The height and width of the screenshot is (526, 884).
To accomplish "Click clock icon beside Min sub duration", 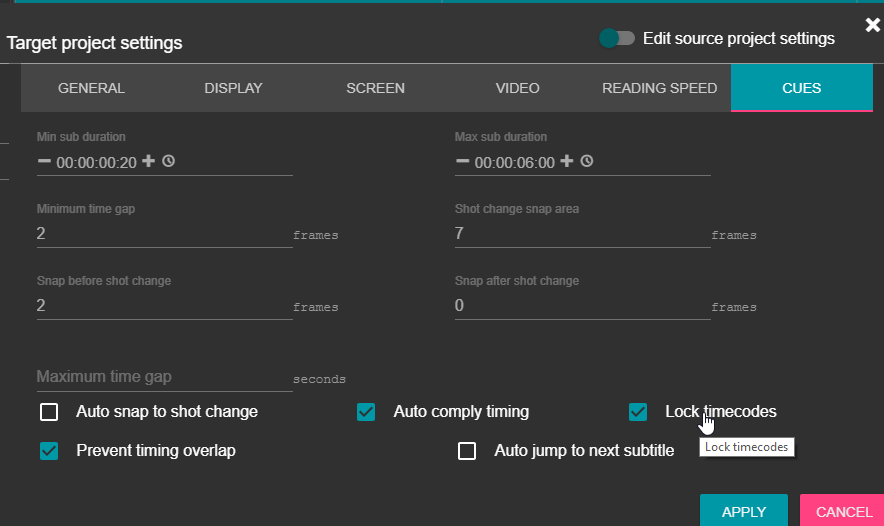I will [x=168, y=161].
